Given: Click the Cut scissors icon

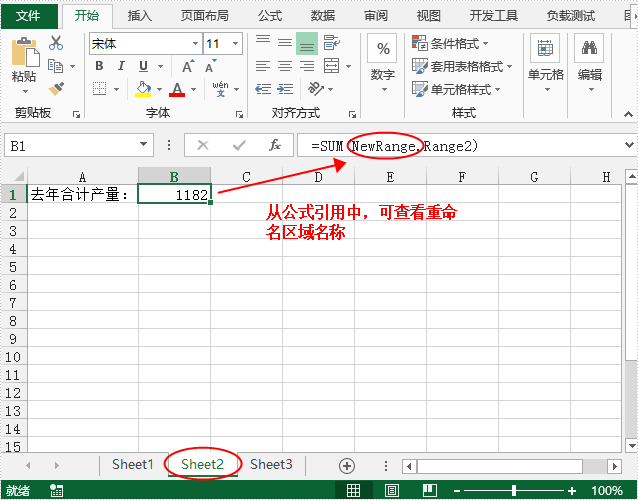Looking at the screenshot, I should pos(56,43).
